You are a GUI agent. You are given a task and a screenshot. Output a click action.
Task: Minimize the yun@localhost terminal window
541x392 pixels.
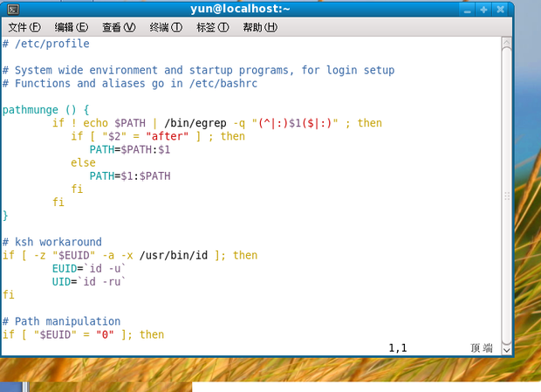click(467, 10)
